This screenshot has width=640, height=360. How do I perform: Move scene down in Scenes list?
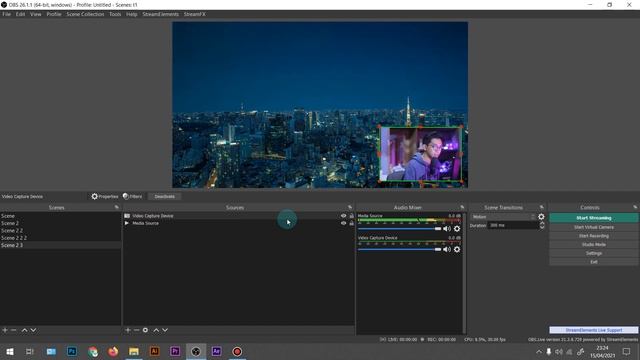pos(33,330)
